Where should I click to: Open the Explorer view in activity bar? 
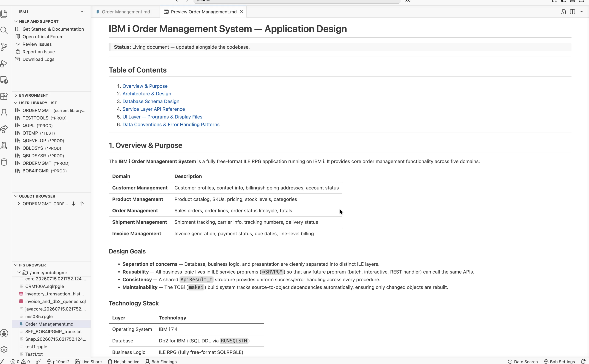click(x=4, y=14)
